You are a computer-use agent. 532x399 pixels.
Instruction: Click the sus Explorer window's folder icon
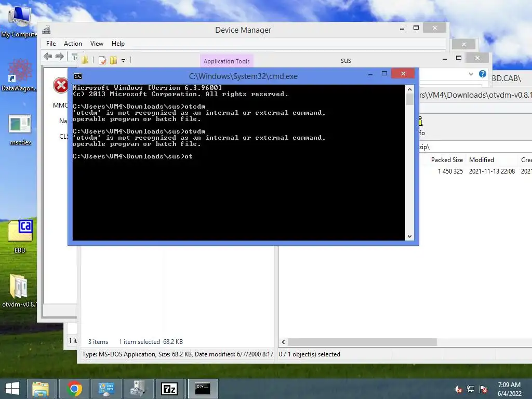tap(85, 60)
